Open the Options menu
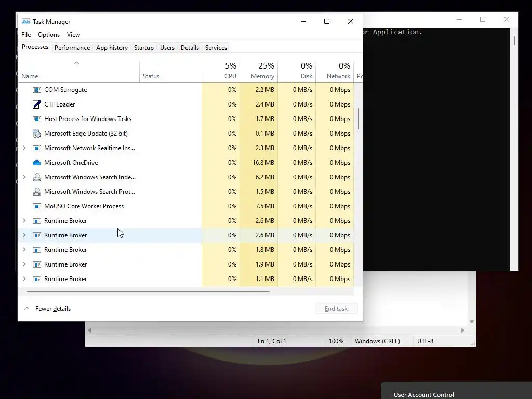 [49, 35]
